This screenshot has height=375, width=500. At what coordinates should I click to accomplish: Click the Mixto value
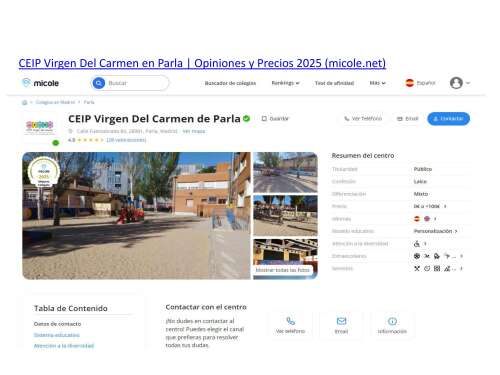(421, 194)
